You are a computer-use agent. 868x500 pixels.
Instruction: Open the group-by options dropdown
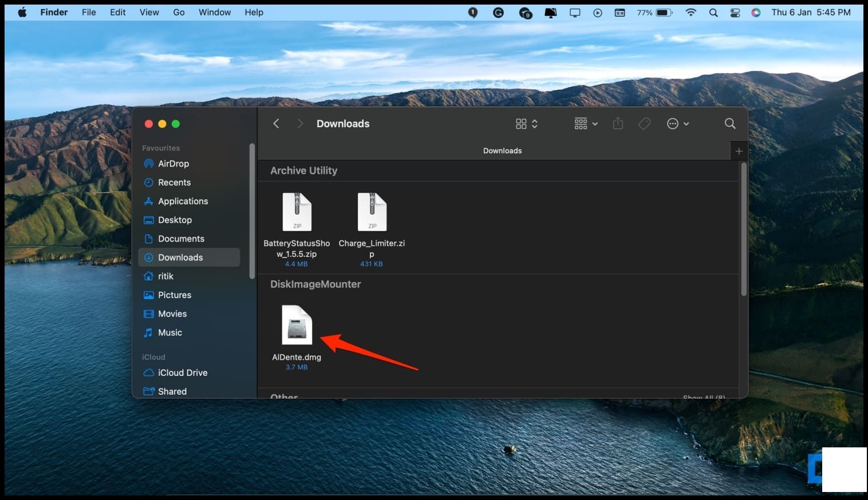tap(586, 124)
